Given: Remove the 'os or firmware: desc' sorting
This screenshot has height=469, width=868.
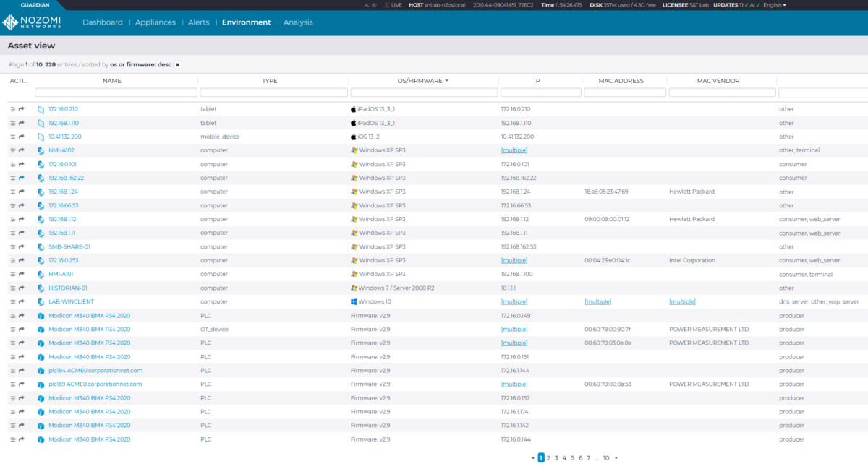Looking at the screenshot, I should 177,64.
